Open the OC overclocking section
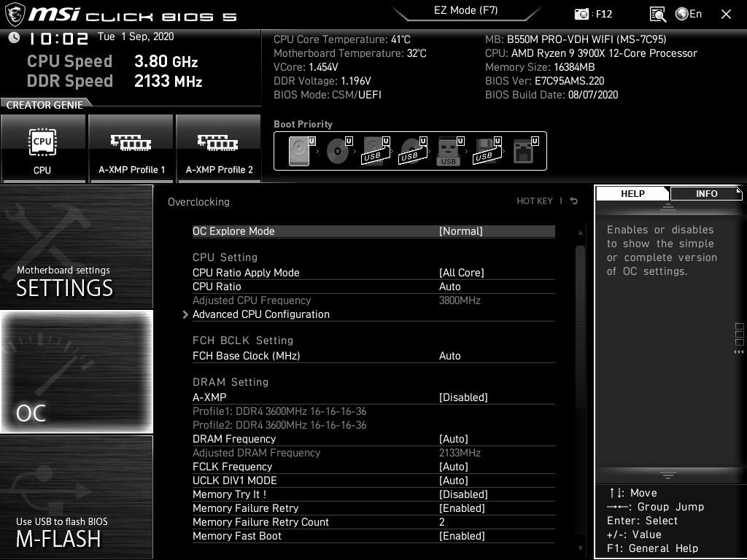747x560 pixels. pyautogui.click(x=77, y=372)
